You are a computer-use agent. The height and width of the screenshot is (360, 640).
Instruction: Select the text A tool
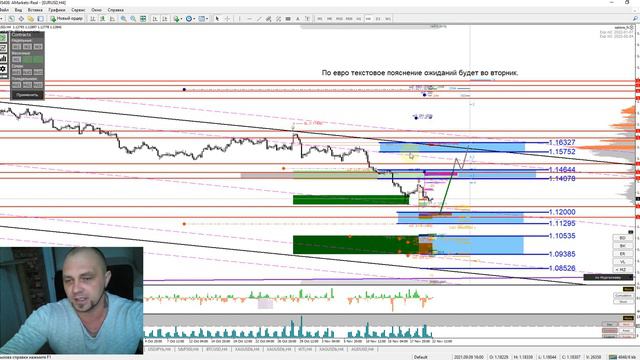click(x=298, y=19)
